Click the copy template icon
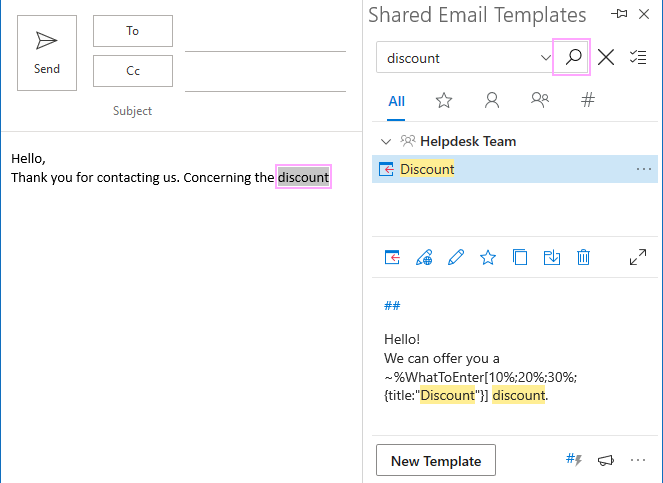663x483 pixels. click(520, 257)
